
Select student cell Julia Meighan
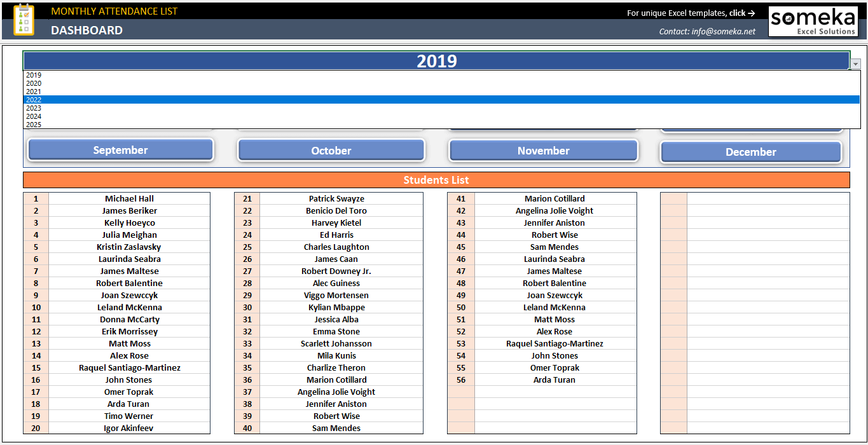[x=129, y=235]
